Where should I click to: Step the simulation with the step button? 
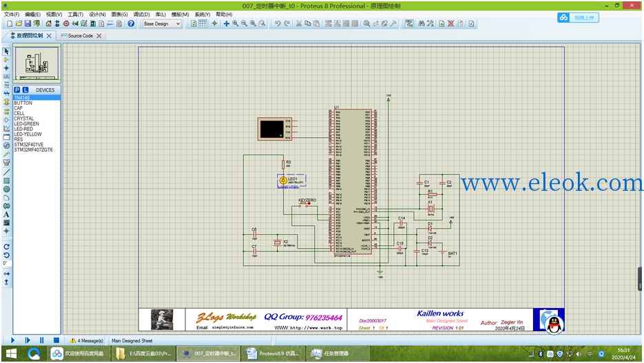tap(28, 340)
